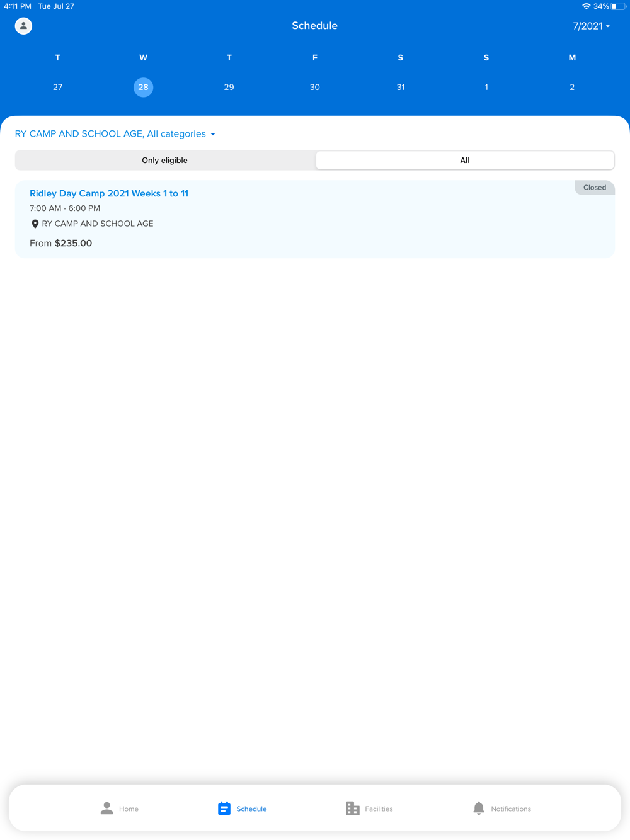Tap the location pin icon
The width and height of the screenshot is (630, 840).
coord(35,224)
